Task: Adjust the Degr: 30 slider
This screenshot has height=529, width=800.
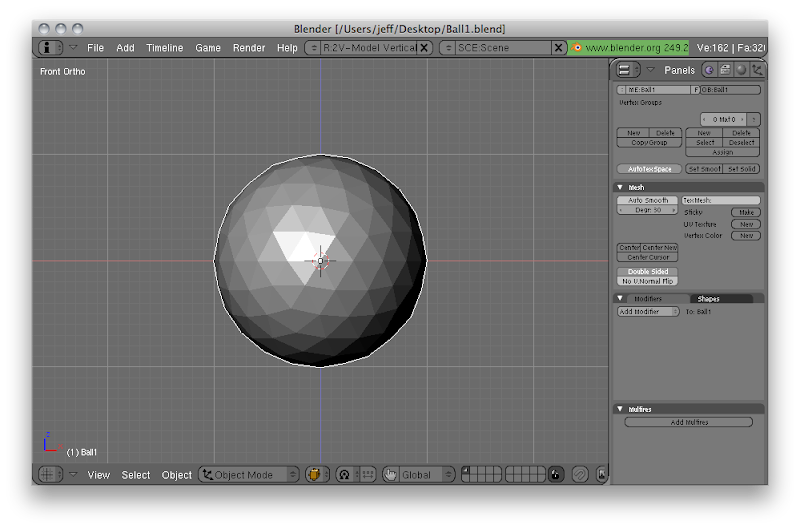Action: click(648, 210)
